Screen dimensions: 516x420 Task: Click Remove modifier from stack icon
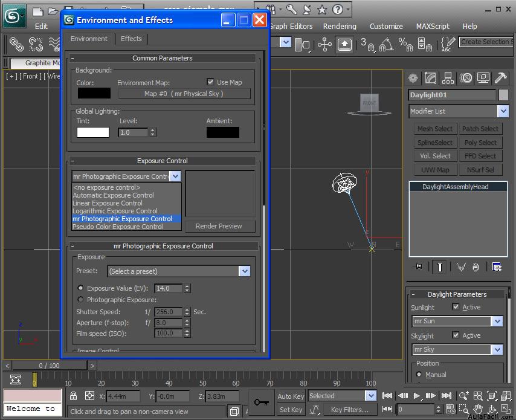476,267
